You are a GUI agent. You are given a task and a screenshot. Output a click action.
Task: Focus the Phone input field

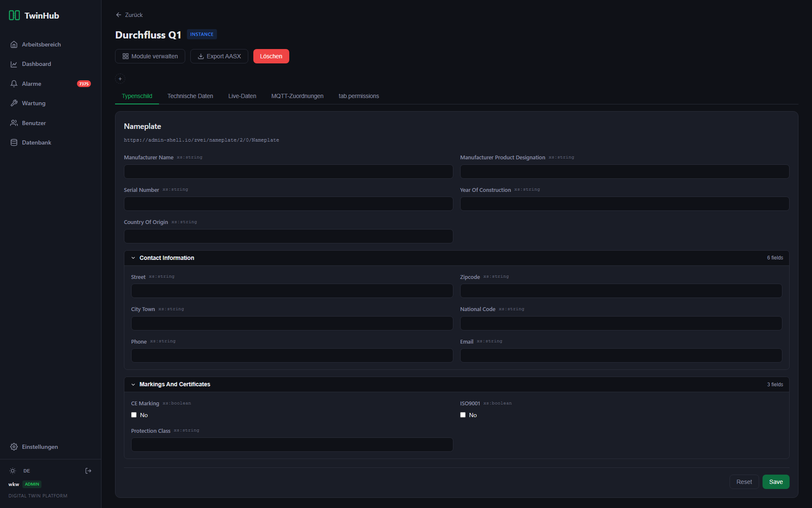pyautogui.click(x=292, y=355)
